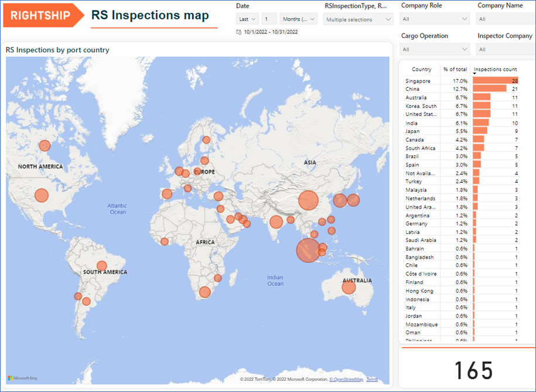The width and height of the screenshot is (536, 392).
Task: Open the Last date condition dropdown
Action: (247, 18)
